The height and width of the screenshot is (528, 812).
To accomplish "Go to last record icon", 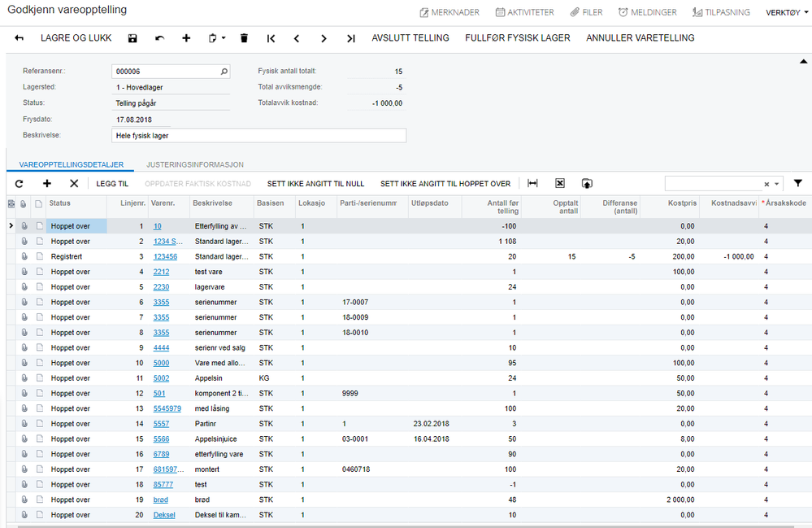I will pos(350,38).
